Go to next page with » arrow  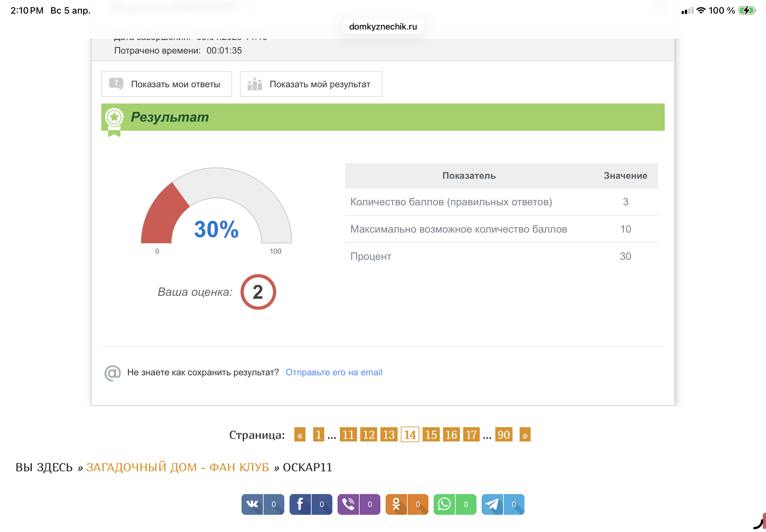pos(525,435)
